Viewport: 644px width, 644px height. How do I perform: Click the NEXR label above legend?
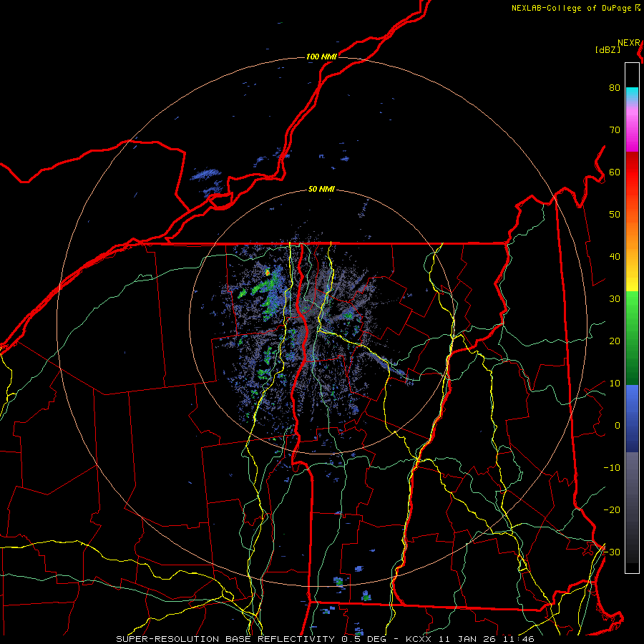click(628, 43)
